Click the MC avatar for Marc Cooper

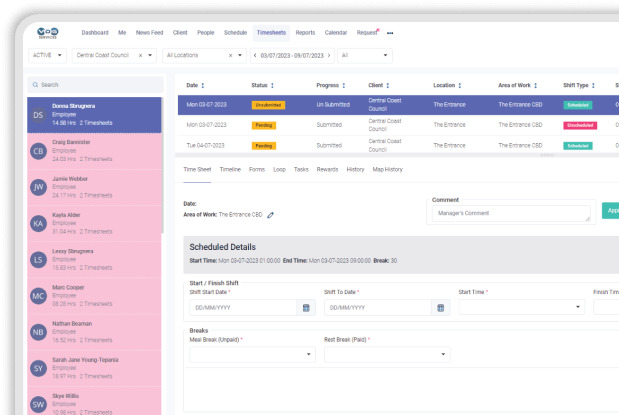click(x=38, y=296)
